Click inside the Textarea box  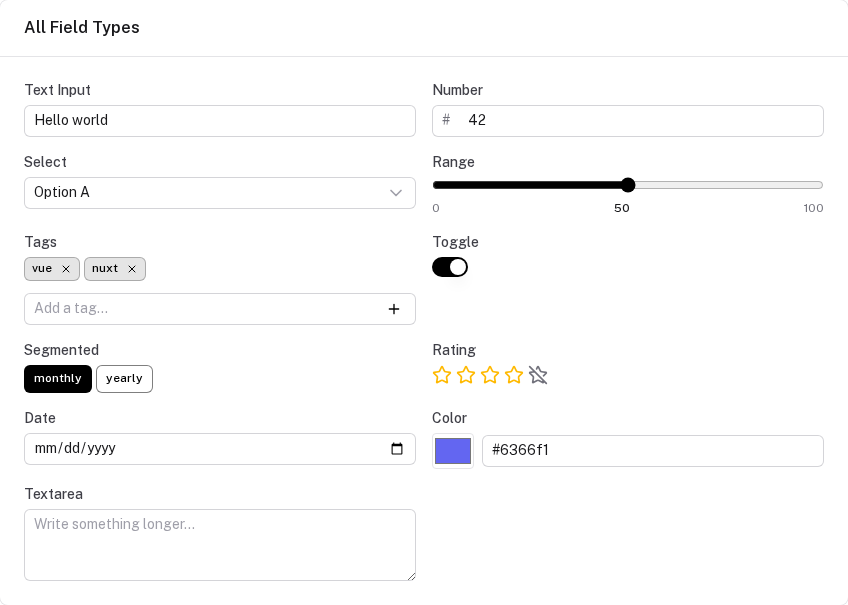point(220,545)
